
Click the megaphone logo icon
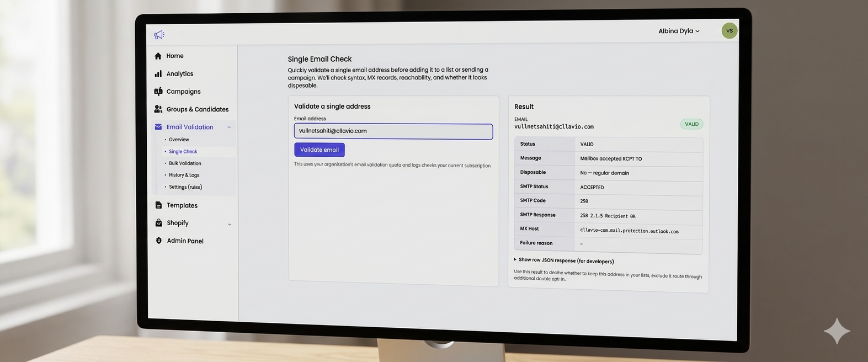(x=159, y=35)
